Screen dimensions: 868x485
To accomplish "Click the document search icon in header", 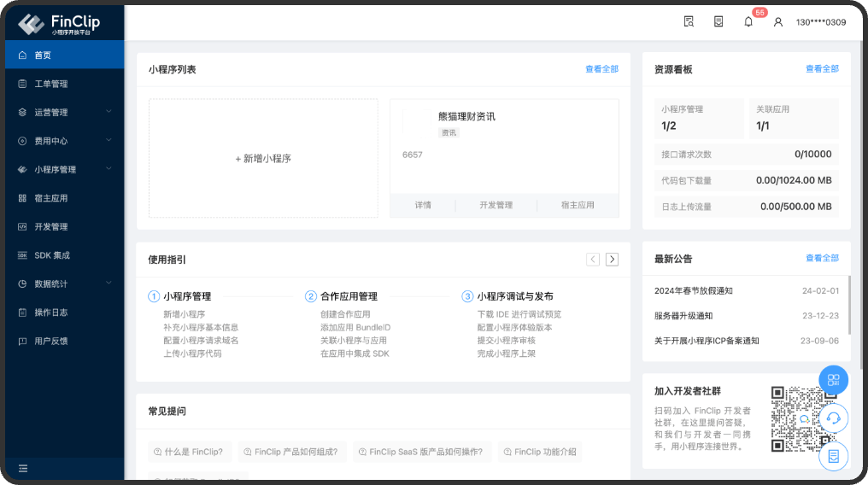I will (689, 22).
